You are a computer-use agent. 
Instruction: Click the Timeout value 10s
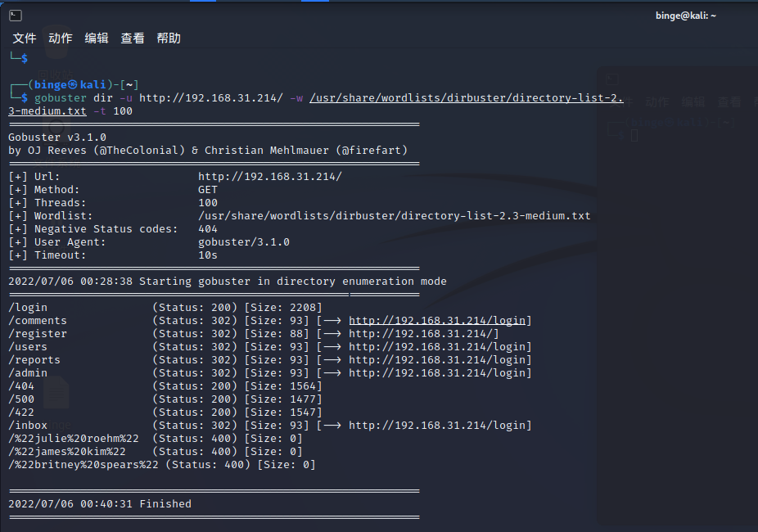208,255
